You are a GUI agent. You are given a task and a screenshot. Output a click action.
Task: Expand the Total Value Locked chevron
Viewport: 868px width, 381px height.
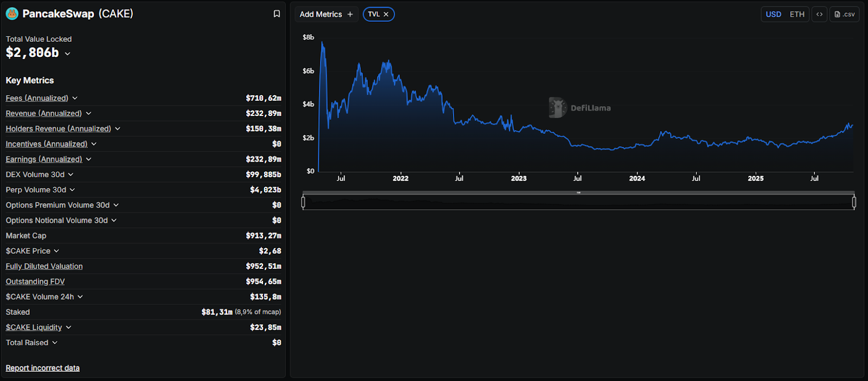[x=68, y=53]
